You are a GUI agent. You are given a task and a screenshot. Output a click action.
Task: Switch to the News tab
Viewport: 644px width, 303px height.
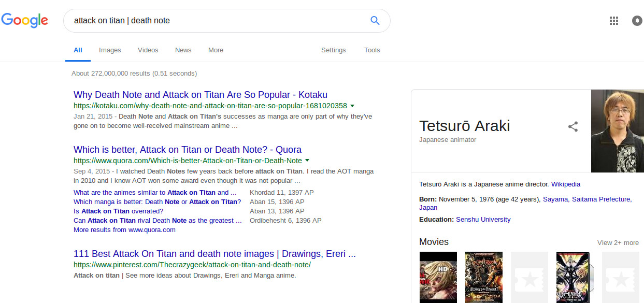(x=183, y=50)
